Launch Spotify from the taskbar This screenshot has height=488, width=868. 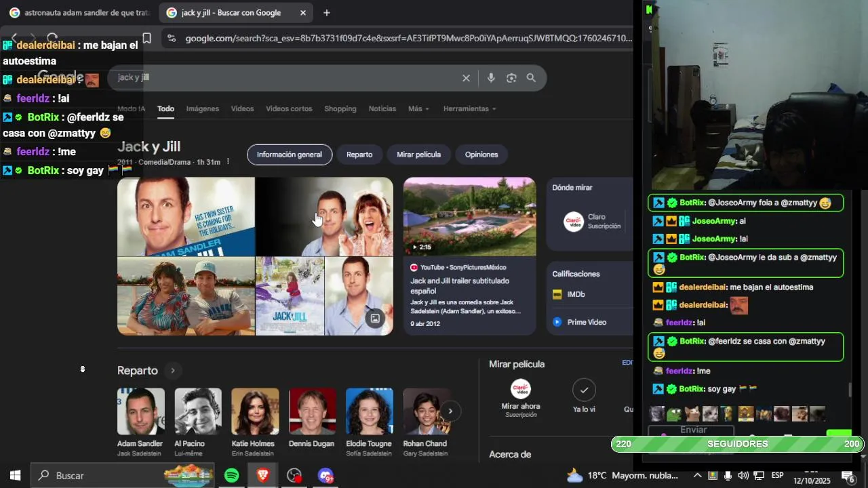232,476
